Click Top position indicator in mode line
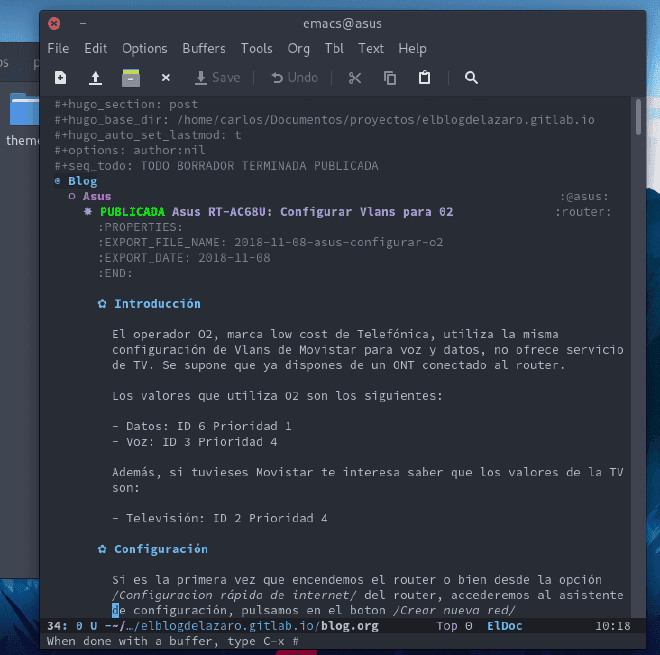The width and height of the screenshot is (660, 655). 447,626
